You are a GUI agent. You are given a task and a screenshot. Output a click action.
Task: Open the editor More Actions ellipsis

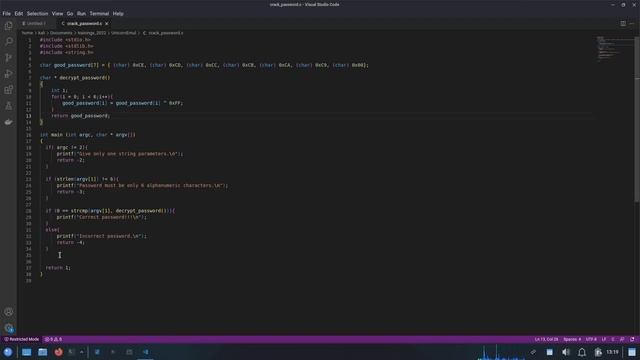coord(631,24)
